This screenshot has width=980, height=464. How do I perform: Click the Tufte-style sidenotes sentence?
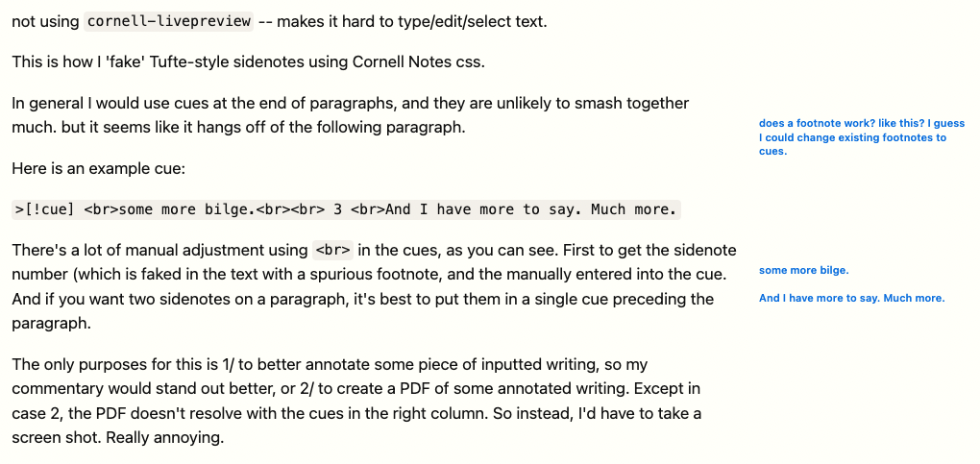click(x=248, y=62)
